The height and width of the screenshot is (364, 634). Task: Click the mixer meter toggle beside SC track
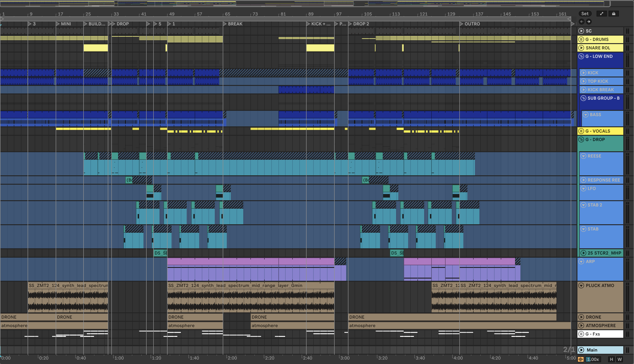point(628,31)
